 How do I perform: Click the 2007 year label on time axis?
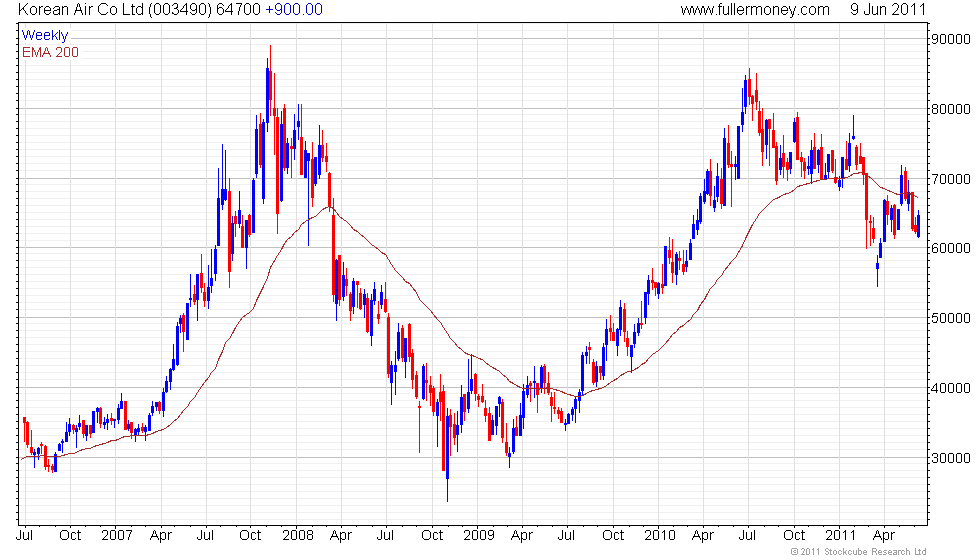(117, 535)
